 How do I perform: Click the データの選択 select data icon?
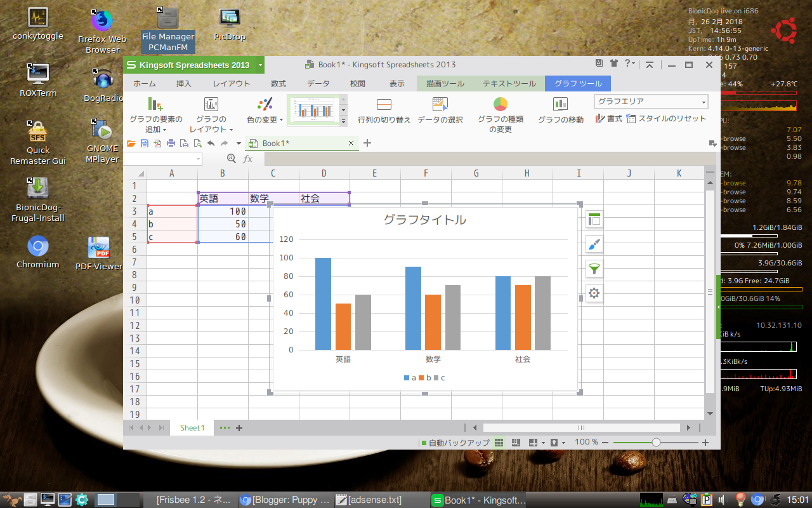pos(440,104)
